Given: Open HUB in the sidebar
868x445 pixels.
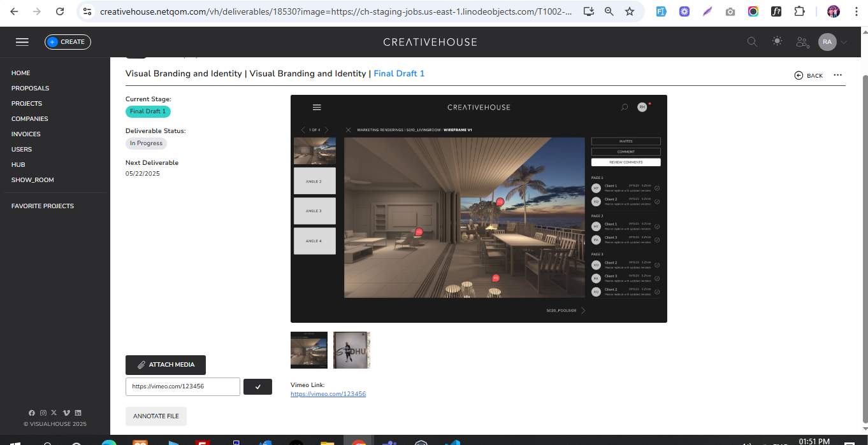Looking at the screenshot, I should click(18, 165).
